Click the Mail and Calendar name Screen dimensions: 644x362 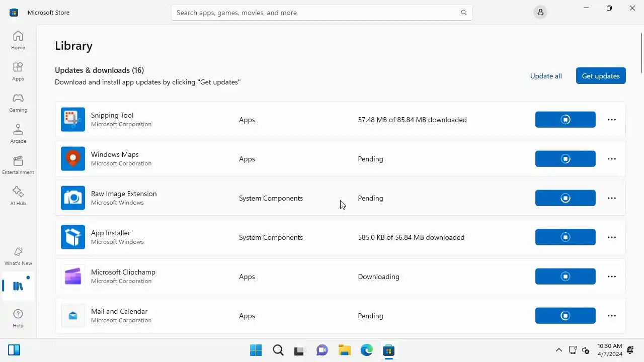point(119,311)
